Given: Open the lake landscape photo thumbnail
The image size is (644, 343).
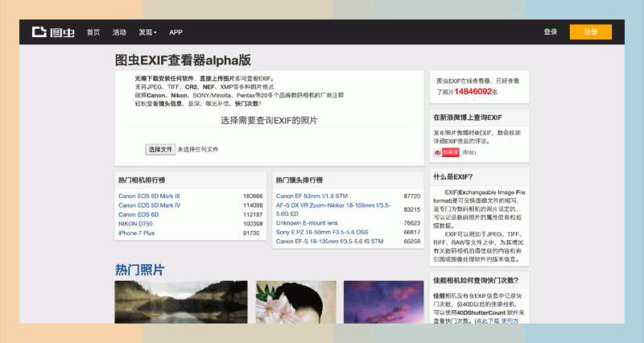Looking at the screenshot, I should click(181, 302).
